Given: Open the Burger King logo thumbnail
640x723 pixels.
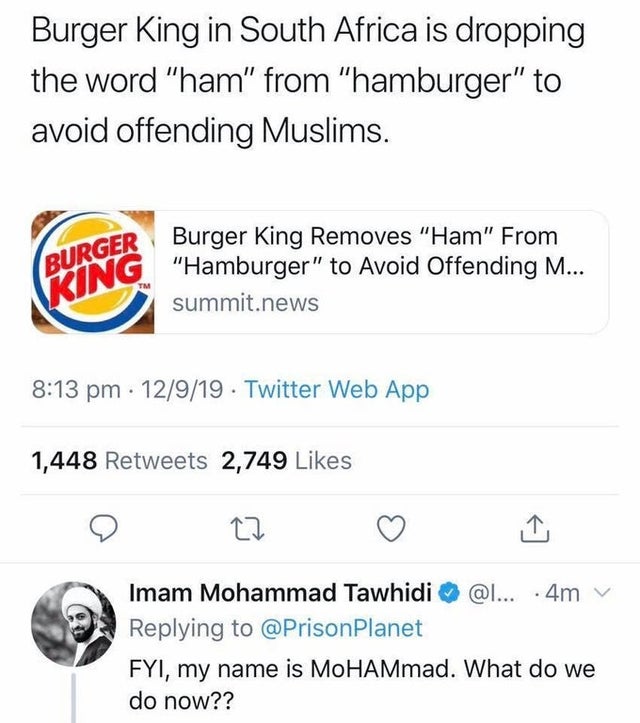Looking at the screenshot, I should (93, 272).
